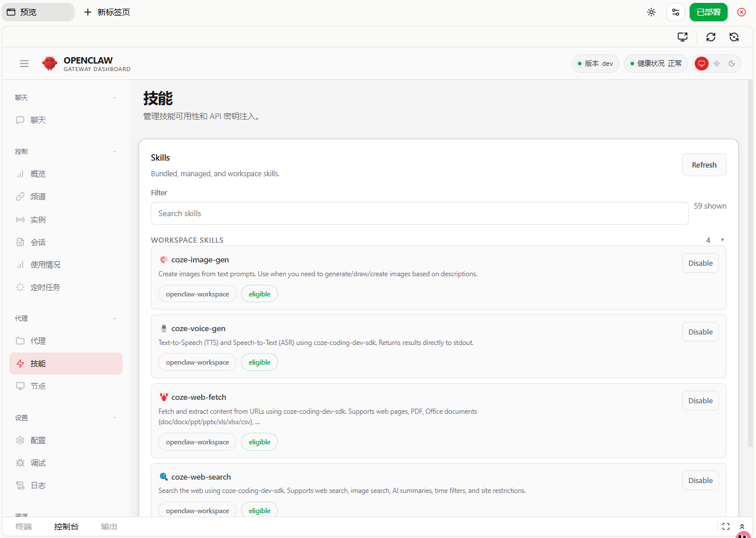
Task: Switch to light theme sun toggle
Action: [x=717, y=64]
